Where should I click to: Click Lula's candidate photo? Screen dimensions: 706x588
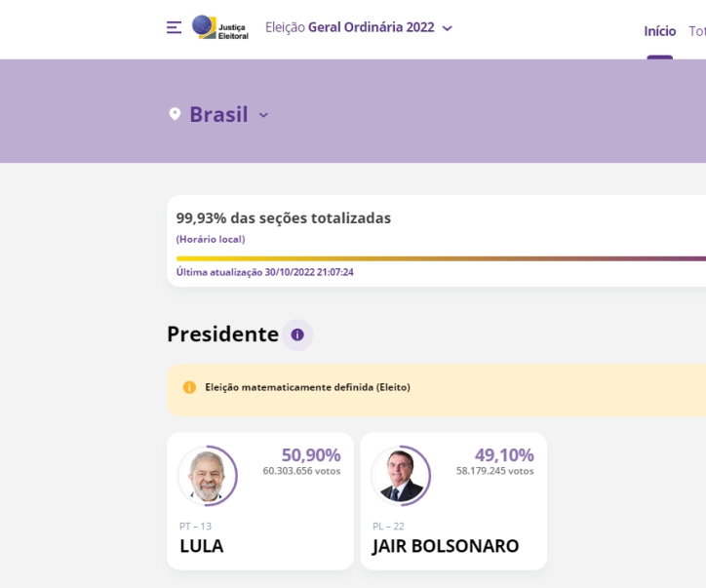tap(207, 476)
